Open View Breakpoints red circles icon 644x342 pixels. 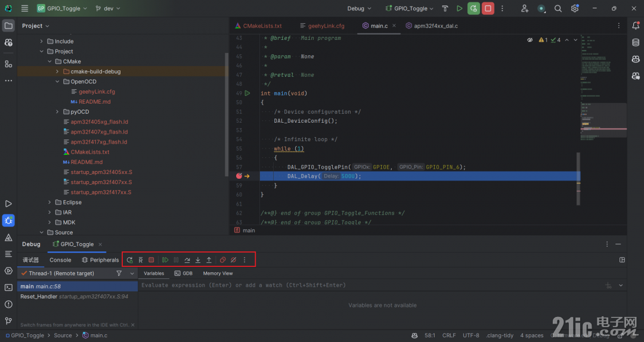pyautogui.click(x=222, y=260)
